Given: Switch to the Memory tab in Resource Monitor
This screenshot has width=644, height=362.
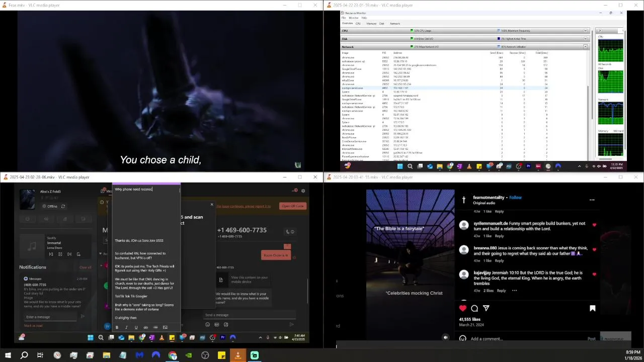Looking at the screenshot, I should (371, 24).
